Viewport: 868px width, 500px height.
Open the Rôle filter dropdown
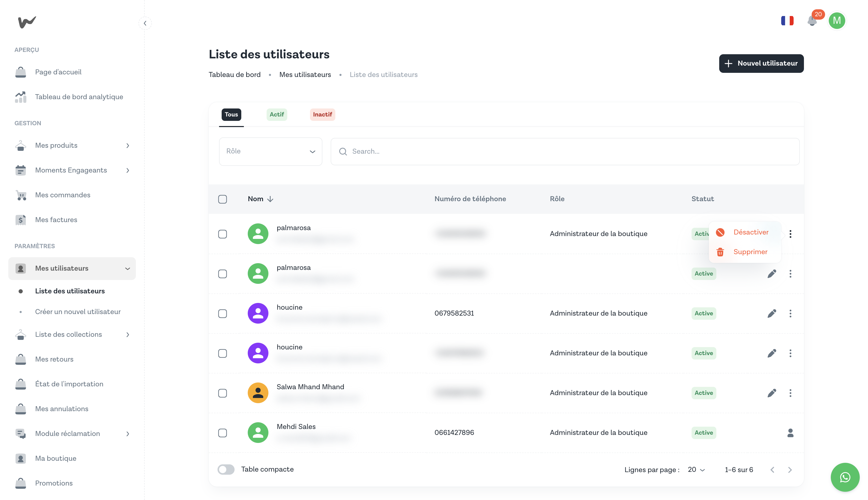click(x=270, y=151)
